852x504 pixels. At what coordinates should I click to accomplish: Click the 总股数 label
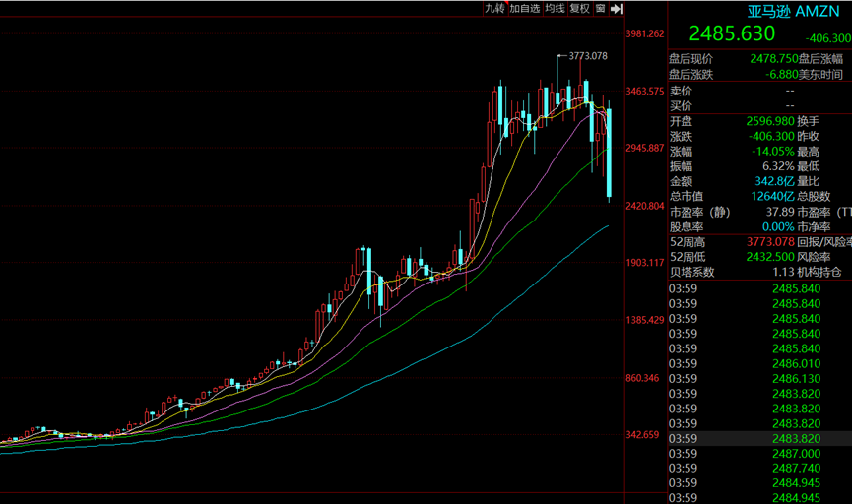click(814, 196)
